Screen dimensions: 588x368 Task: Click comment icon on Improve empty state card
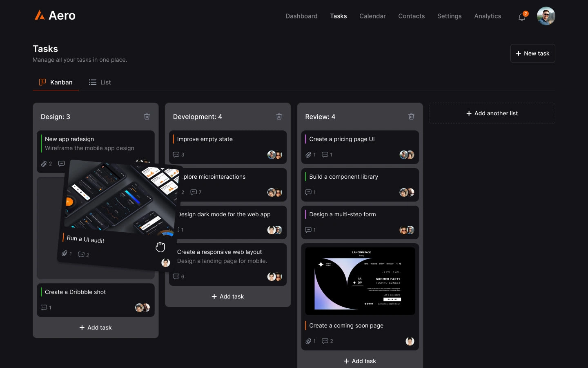[176, 155]
